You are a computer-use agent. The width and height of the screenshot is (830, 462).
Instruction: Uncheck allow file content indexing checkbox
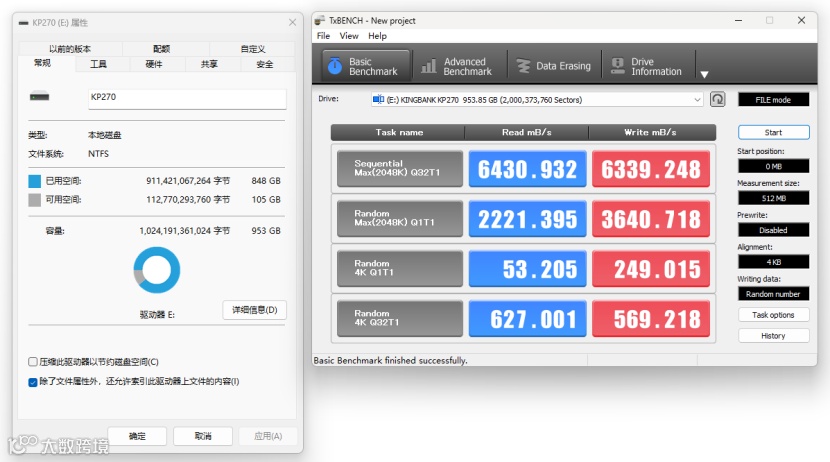33,382
